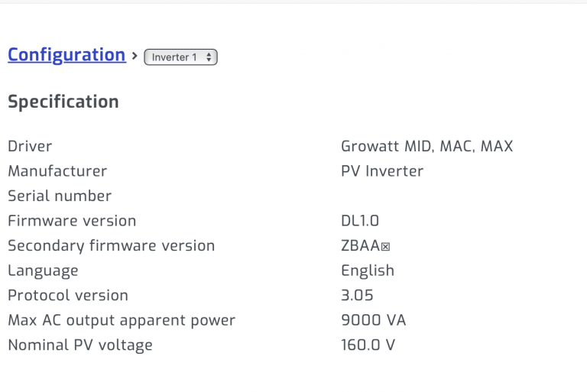Screen dimensions: 587x392
Task: Click the Growatt MID, MAC, MAX value
Action: point(426,146)
